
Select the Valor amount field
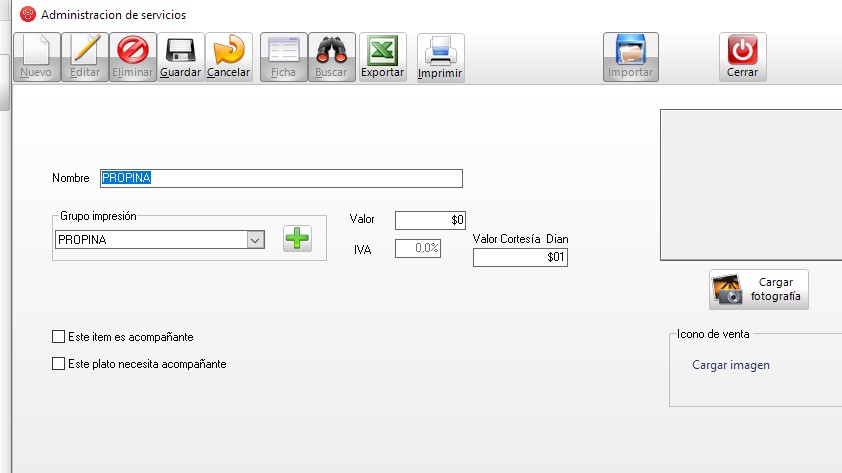point(430,220)
